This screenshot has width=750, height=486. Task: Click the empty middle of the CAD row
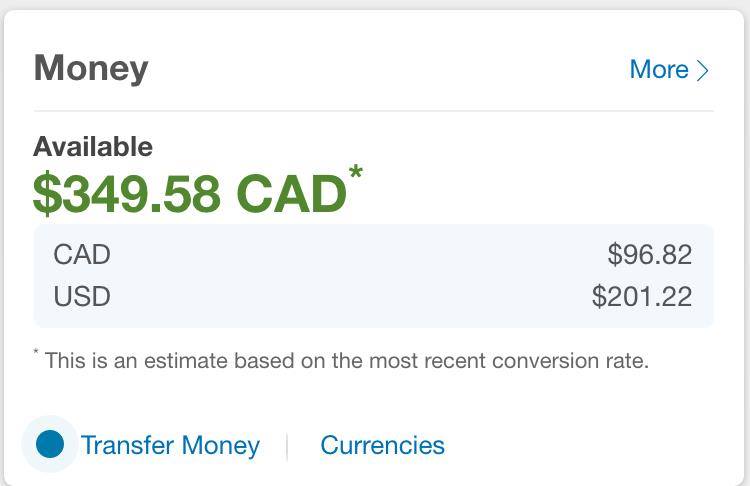click(359, 254)
